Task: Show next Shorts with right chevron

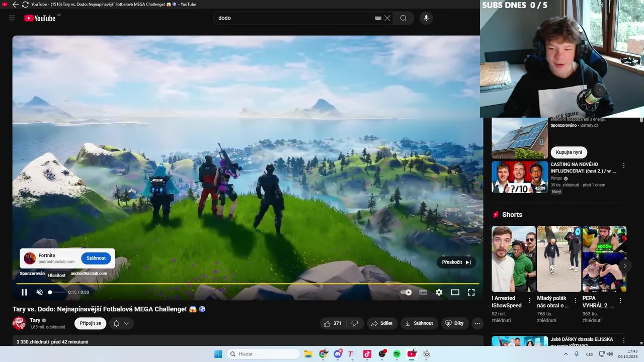Action: point(625,266)
